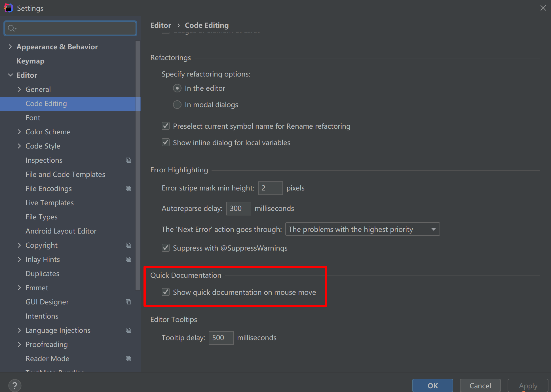Click the project-level icon beside Copyright
This screenshot has width=551, height=392.
[x=128, y=245]
